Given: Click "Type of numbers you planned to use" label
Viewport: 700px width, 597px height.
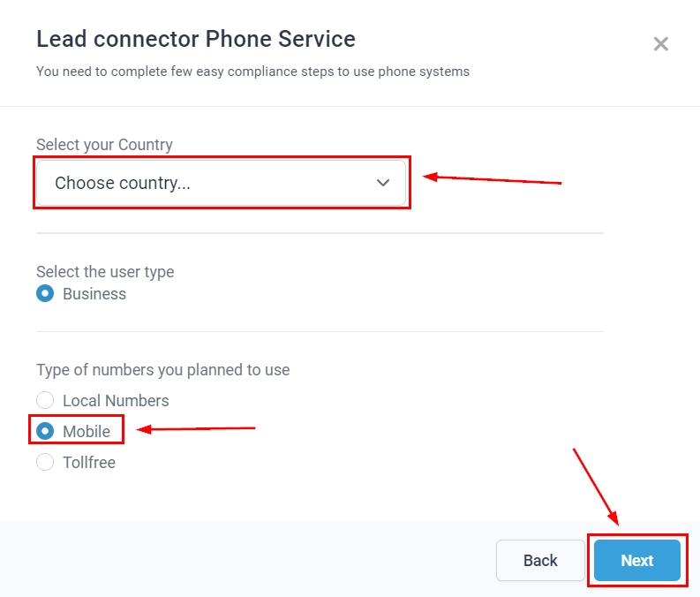Looking at the screenshot, I should [162, 369].
